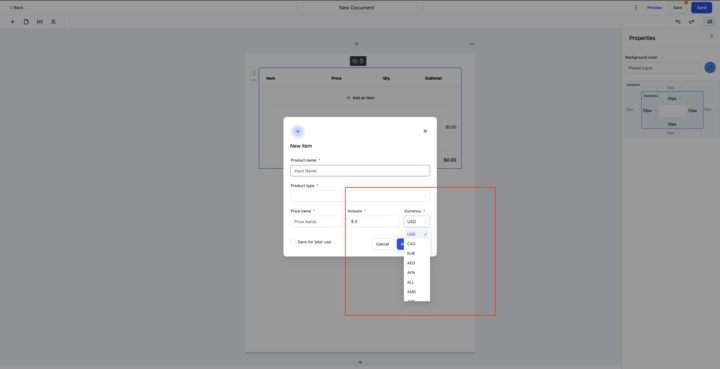Click the Send button
The width and height of the screenshot is (720, 369).
coord(701,8)
